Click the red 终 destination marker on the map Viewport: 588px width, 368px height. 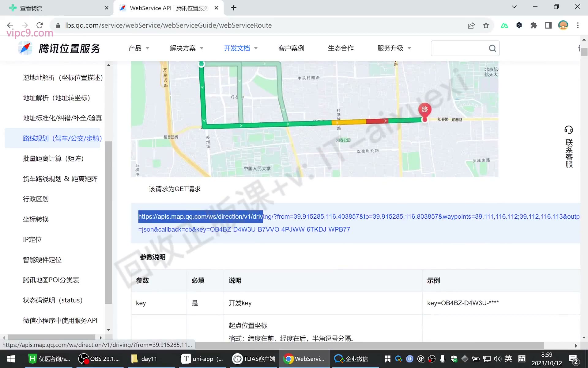click(x=425, y=110)
